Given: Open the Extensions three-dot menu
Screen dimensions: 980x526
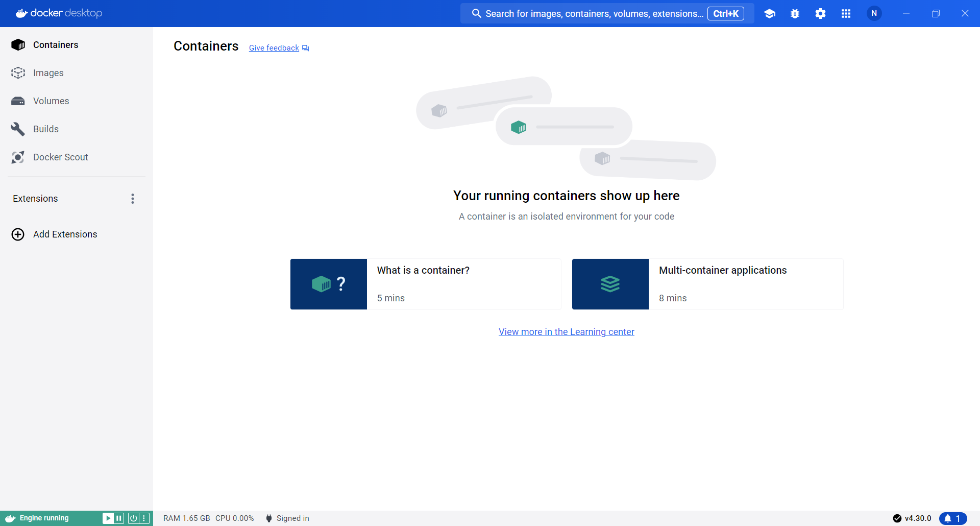Looking at the screenshot, I should pos(133,199).
